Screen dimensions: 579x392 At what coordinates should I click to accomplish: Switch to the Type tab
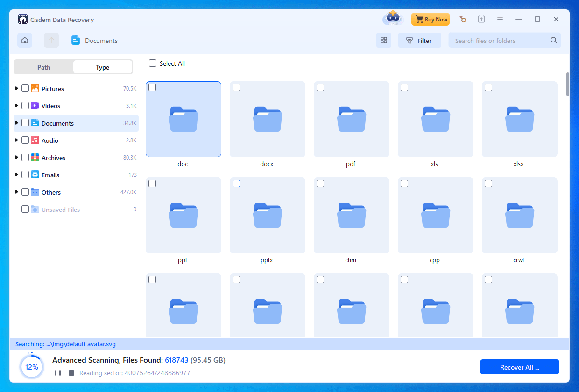[103, 67]
